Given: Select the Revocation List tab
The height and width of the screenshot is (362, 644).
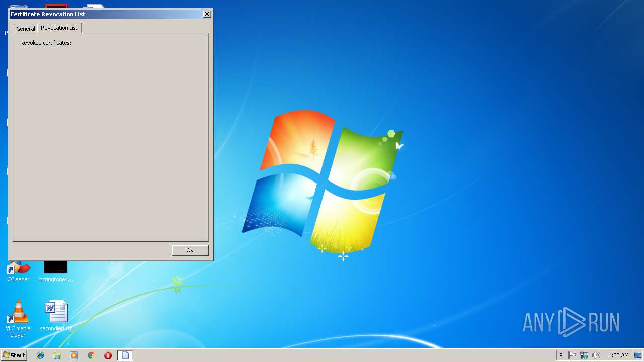Looking at the screenshot, I should pos(59,28).
